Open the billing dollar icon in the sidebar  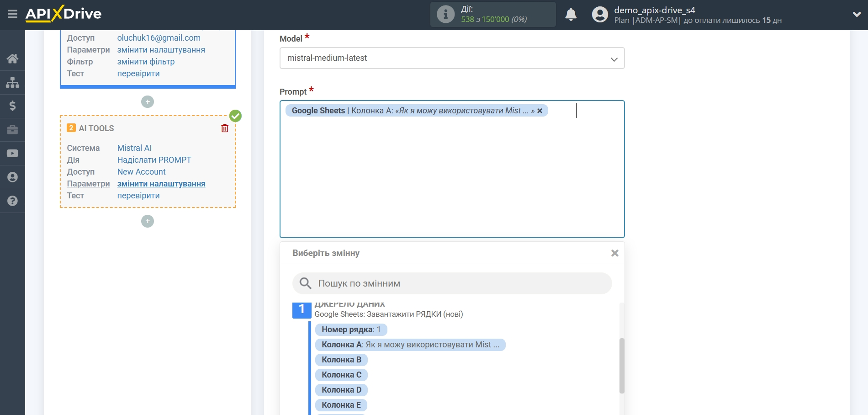coord(12,106)
